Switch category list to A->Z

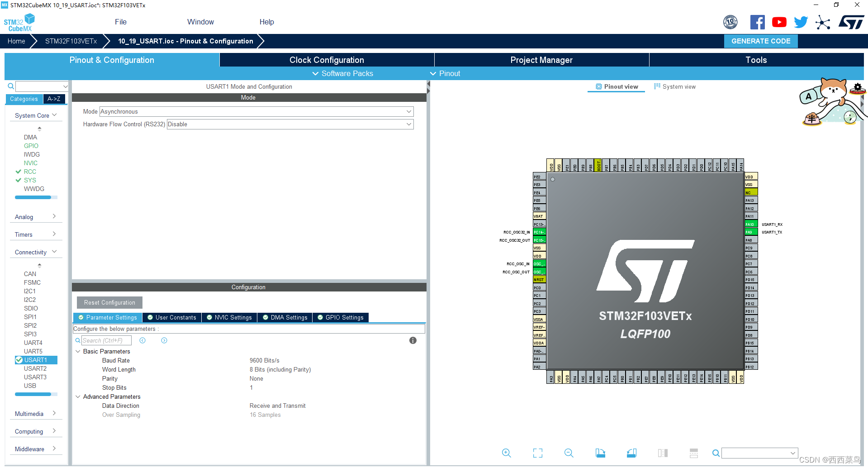pyautogui.click(x=54, y=99)
